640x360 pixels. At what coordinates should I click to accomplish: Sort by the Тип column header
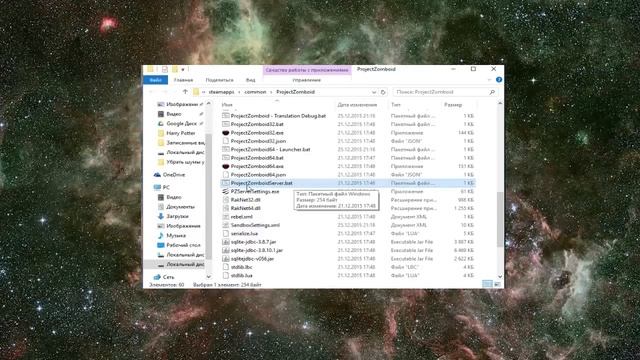(396, 105)
